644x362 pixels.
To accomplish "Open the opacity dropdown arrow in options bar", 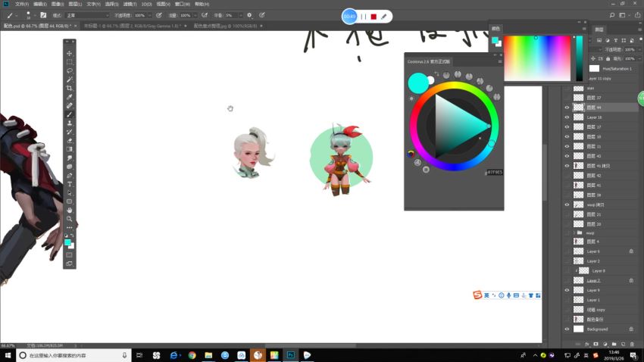I will [x=149, y=15].
